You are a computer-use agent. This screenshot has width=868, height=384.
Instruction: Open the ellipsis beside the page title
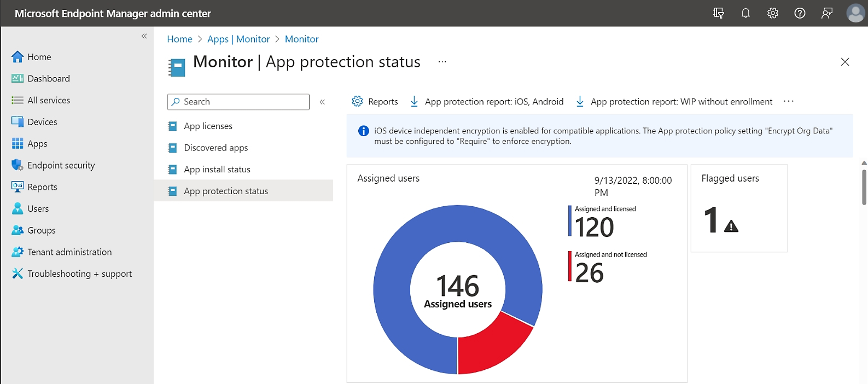tap(442, 62)
